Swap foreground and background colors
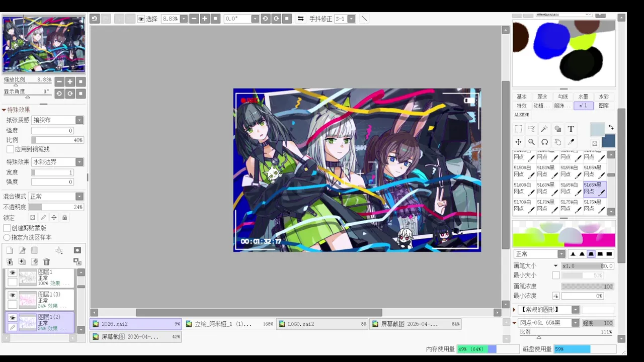 pyautogui.click(x=611, y=128)
